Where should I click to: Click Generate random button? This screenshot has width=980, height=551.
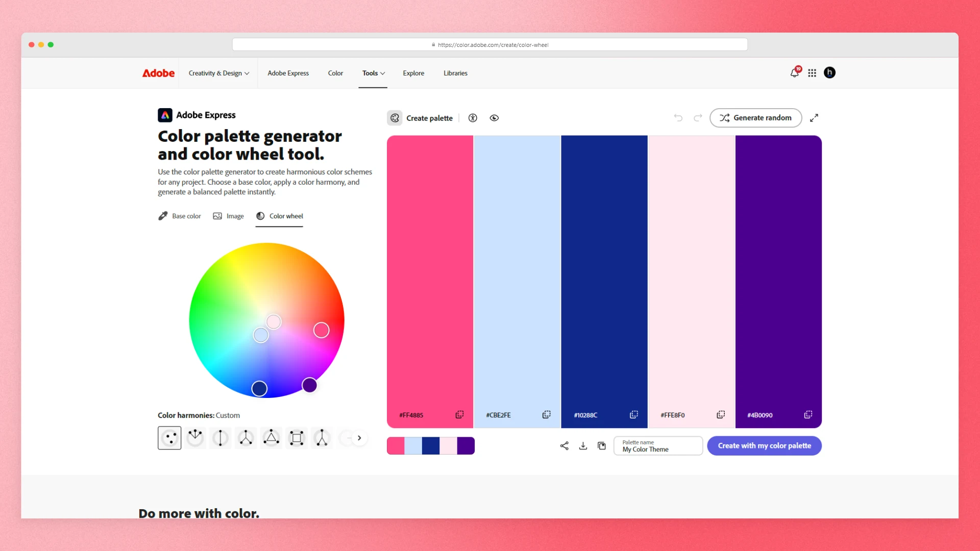(x=756, y=118)
